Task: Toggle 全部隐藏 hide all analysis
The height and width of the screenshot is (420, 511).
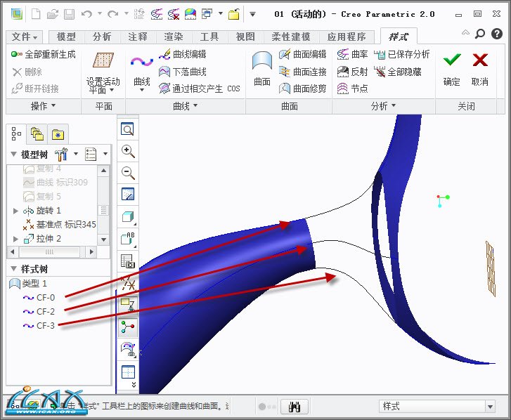Action: (x=399, y=72)
